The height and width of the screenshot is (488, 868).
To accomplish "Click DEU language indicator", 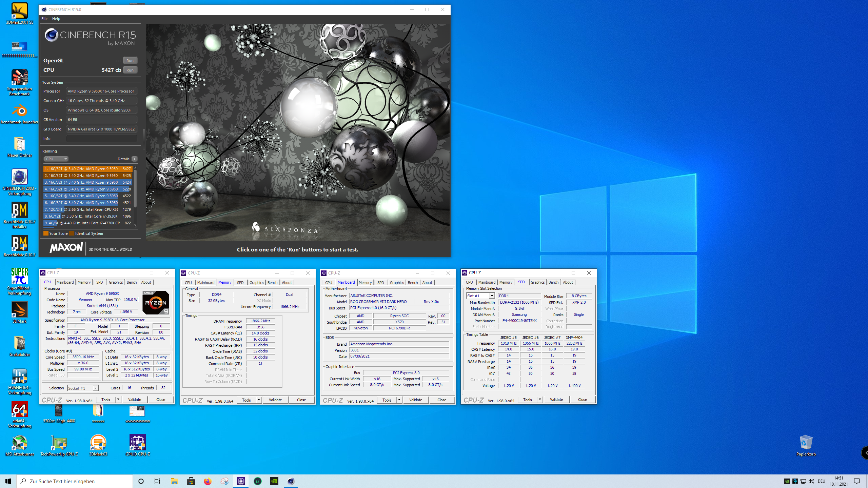I will [822, 481].
